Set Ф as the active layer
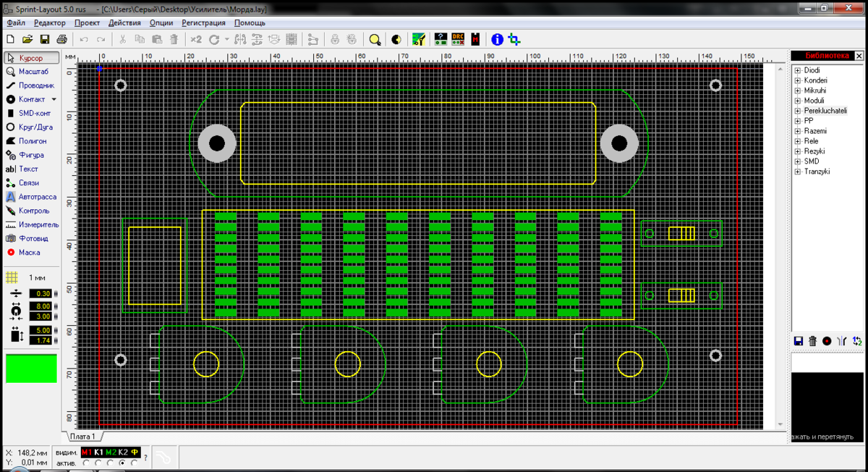 (135, 463)
